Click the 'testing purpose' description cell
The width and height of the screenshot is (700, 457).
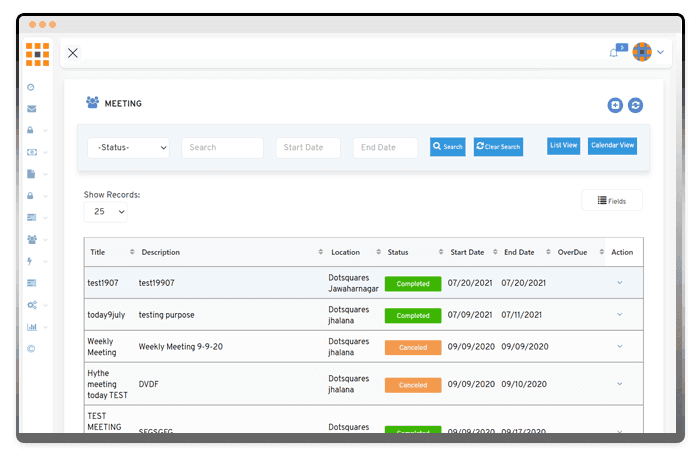(x=167, y=315)
